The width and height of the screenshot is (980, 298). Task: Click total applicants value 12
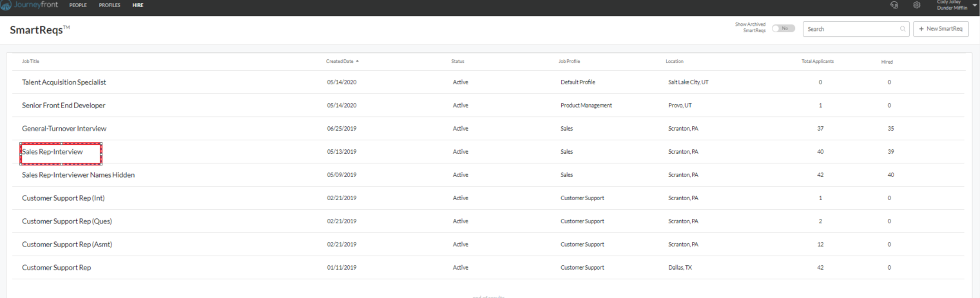click(x=820, y=245)
